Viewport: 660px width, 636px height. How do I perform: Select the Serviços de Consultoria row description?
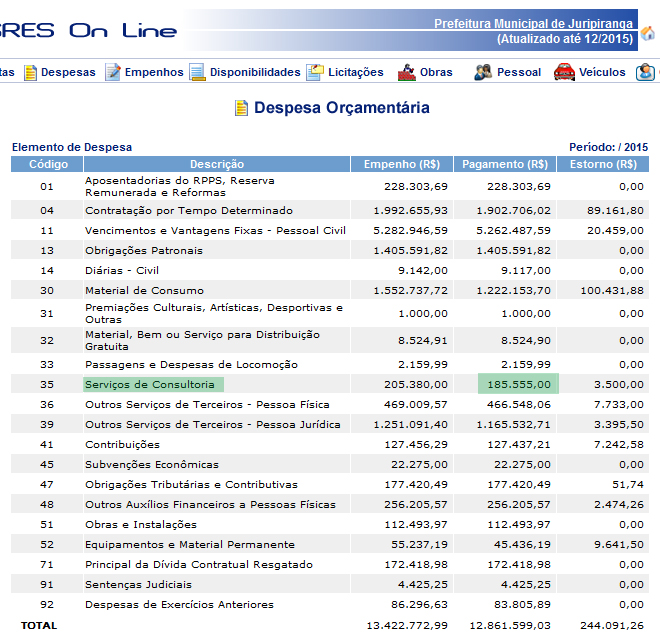150,384
